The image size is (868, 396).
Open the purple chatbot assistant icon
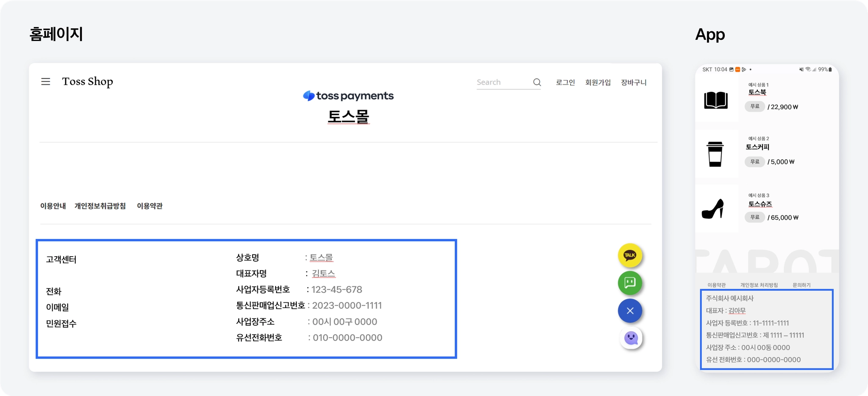pyautogui.click(x=631, y=338)
